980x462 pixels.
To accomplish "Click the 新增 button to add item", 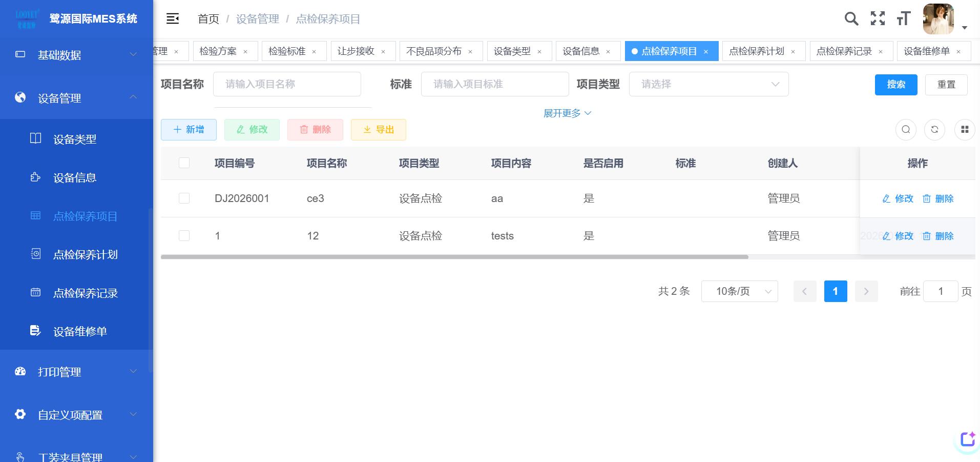I will [189, 130].
